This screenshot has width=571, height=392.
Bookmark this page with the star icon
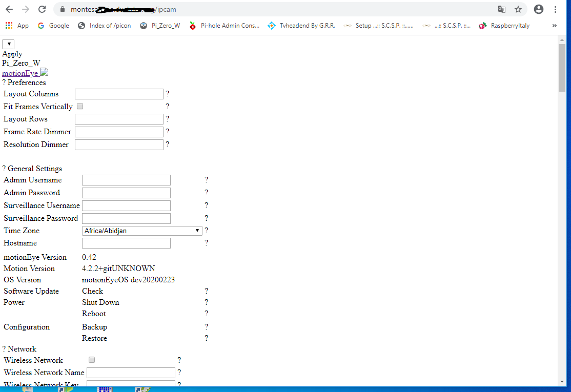[518, 9]
